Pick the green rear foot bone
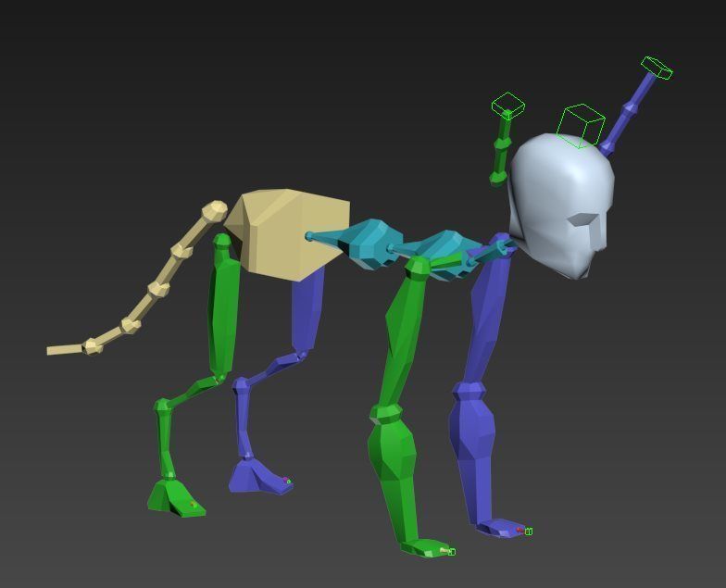 tap(176, 499)
